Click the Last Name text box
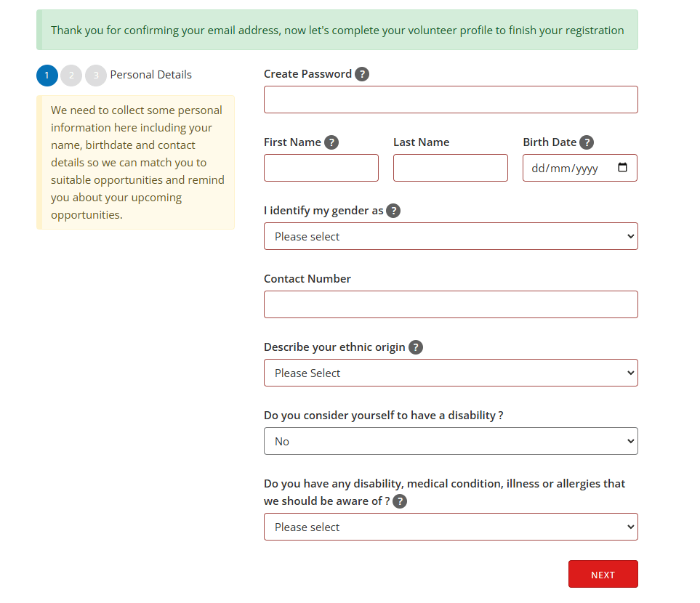Viewport: 700px width, 603px height. coord(450,168)
